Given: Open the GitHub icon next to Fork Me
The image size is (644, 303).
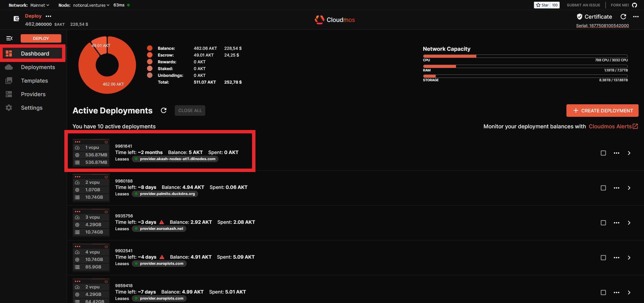Looking at the screenshot, I should click(x=635, y=5).
